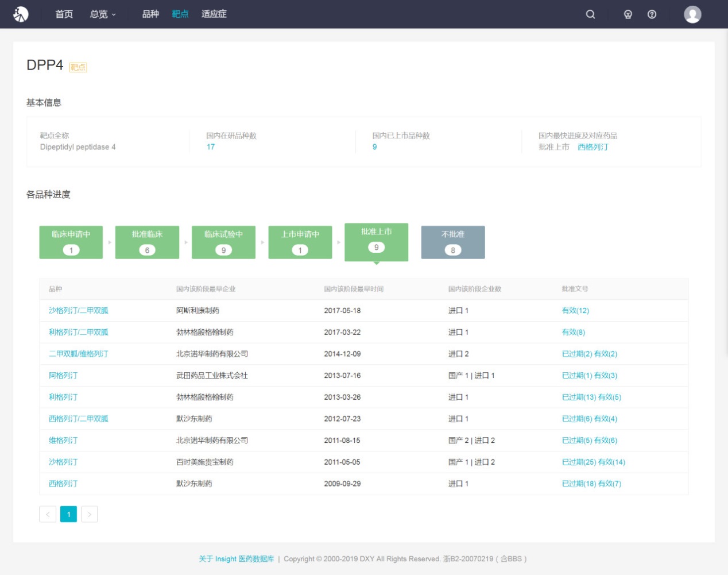Go to the previous page with the left arrow
This screenshot has height=575, width=728.
pyautogui.click(x=48, y=514)
